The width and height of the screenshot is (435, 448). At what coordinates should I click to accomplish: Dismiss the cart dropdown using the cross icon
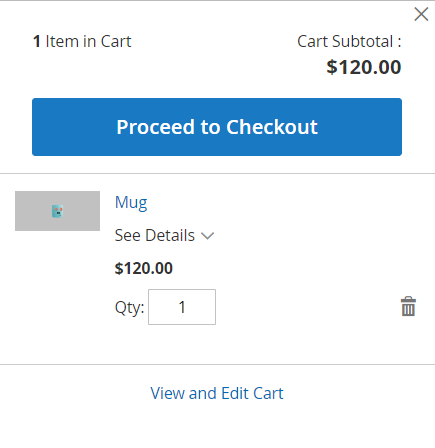pyautogui.click(x=421, y=14)
